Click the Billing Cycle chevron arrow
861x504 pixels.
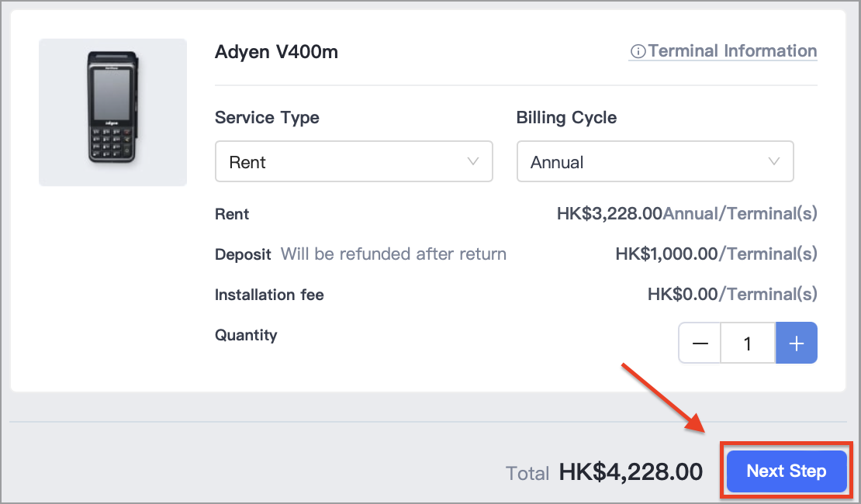click(x=773, y=161)
